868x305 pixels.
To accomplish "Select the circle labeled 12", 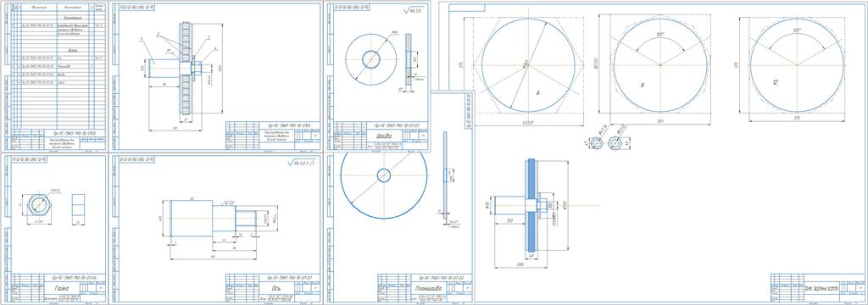I will click(x=797, y=65).
